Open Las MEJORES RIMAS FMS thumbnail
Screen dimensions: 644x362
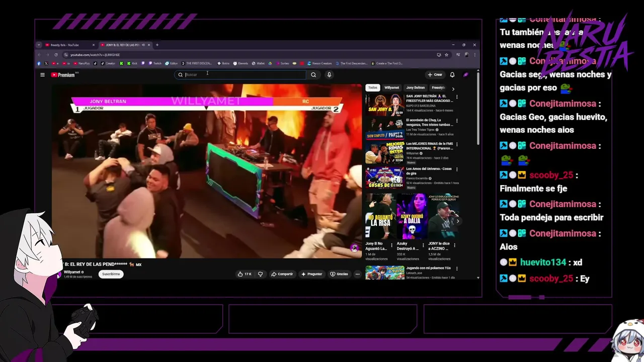pos(384,152)
